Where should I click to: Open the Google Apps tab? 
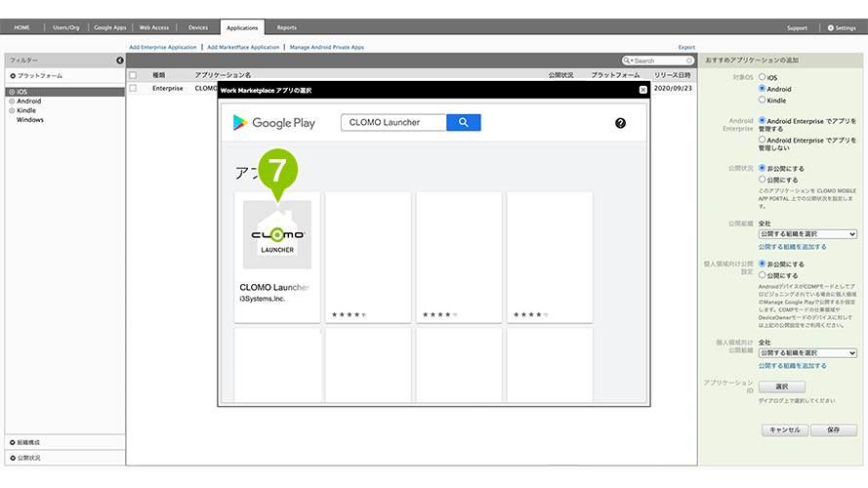110,27
